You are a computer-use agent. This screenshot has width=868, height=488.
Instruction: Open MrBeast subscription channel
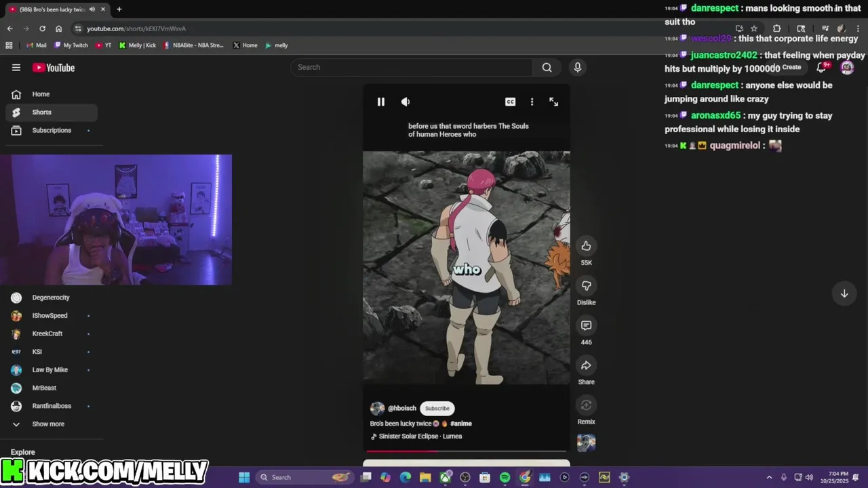coord(52,388)
